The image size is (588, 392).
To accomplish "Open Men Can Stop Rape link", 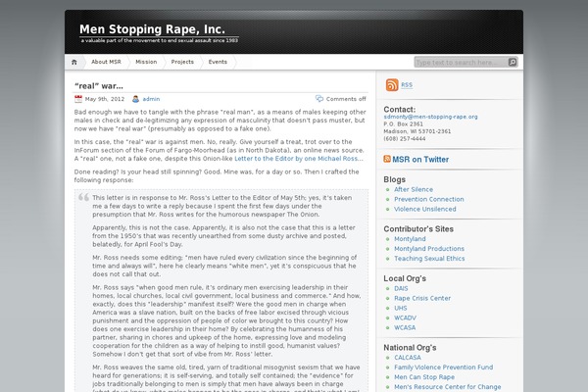I will [x=424, y=377].
